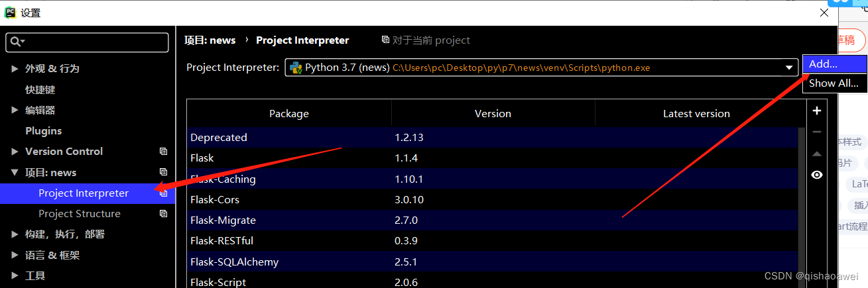Click copy icon beside Project Structure

(x=163, y=214)
